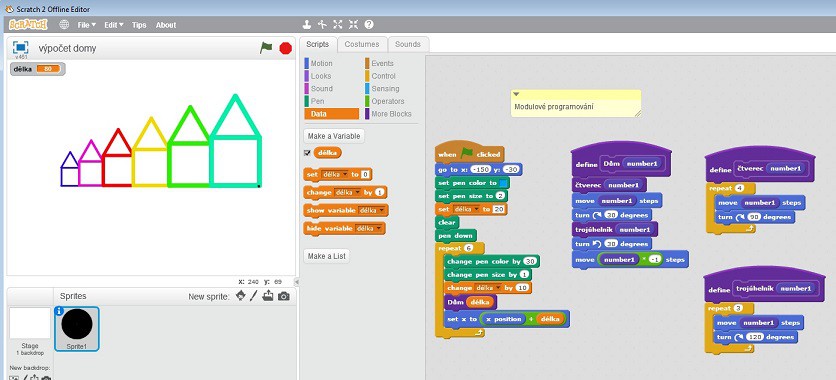
Task: Upload sprite from file
Action: 268,296
